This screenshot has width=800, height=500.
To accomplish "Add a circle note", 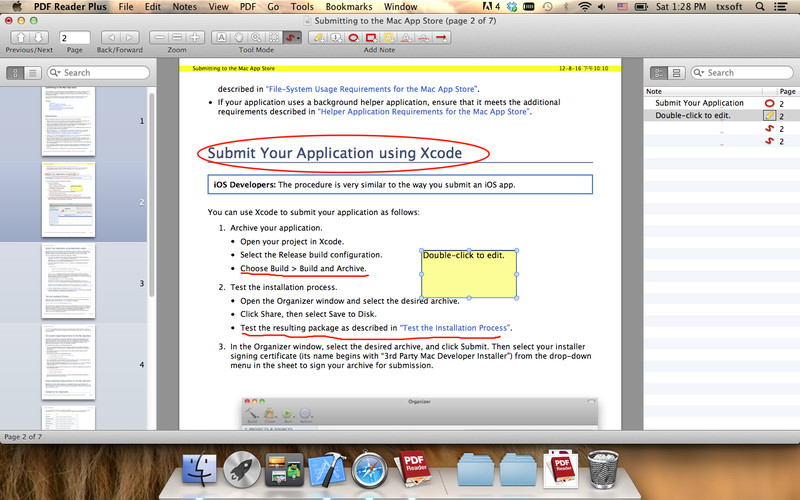I will pyautogui.click(x=353, y=37).
